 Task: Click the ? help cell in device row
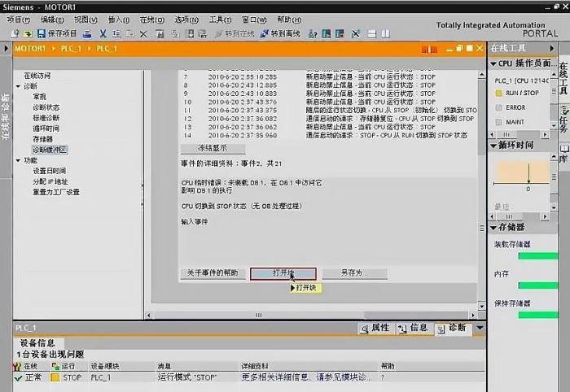pos(383,377)
